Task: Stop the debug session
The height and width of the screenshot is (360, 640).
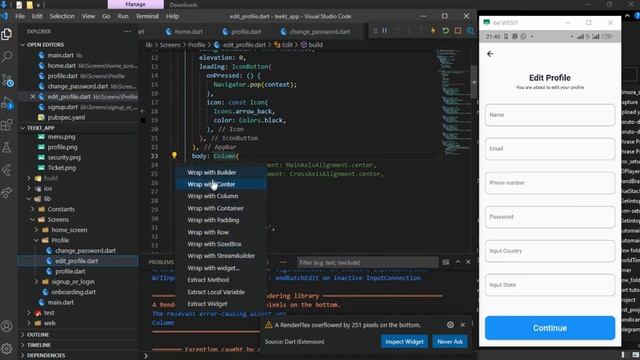Action: pyautogui.click(x=458, y=31)
